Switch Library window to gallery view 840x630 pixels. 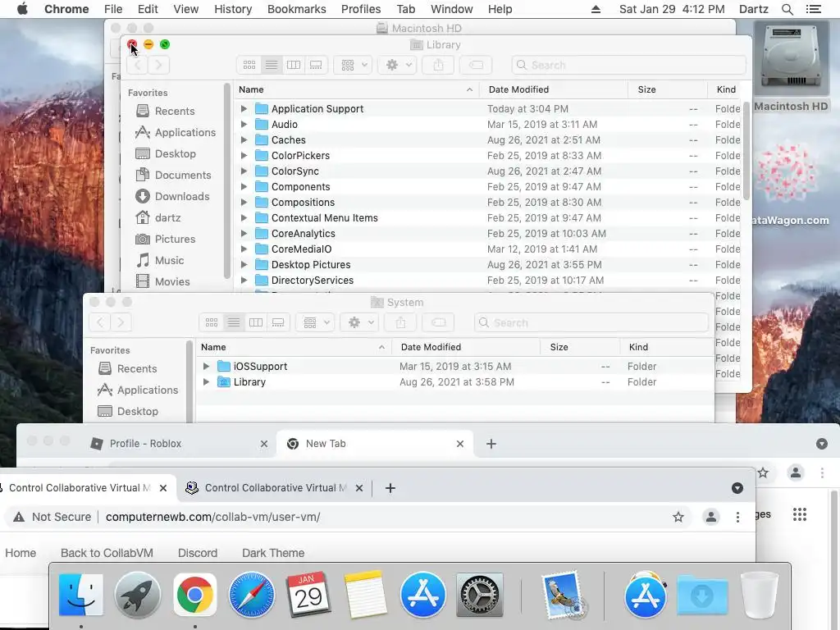click(x=316, y=65)
